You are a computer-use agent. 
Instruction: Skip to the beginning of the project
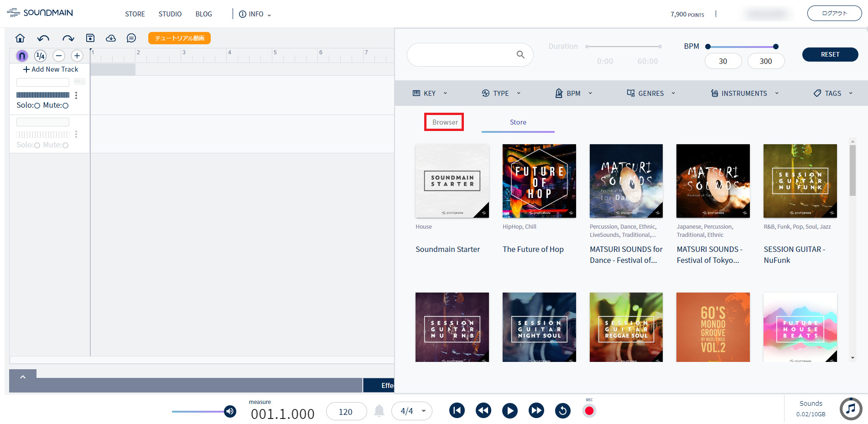coord(457,411)
